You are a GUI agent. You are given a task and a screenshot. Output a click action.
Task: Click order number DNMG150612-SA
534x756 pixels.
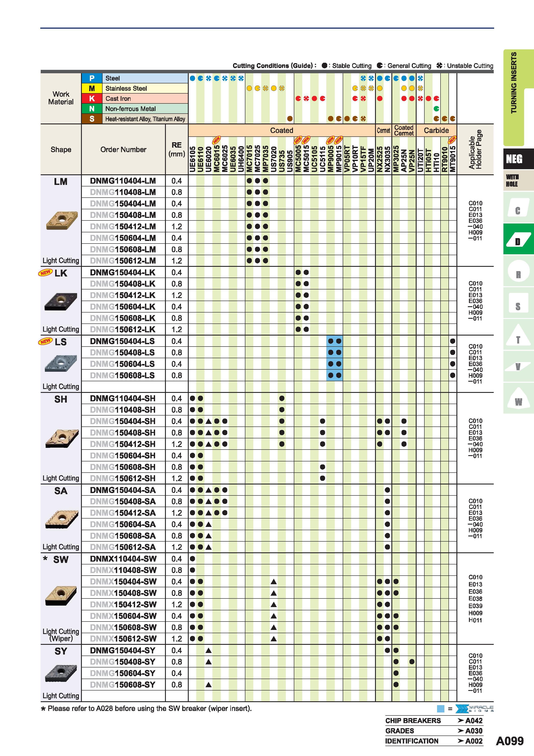coord(123,547)
